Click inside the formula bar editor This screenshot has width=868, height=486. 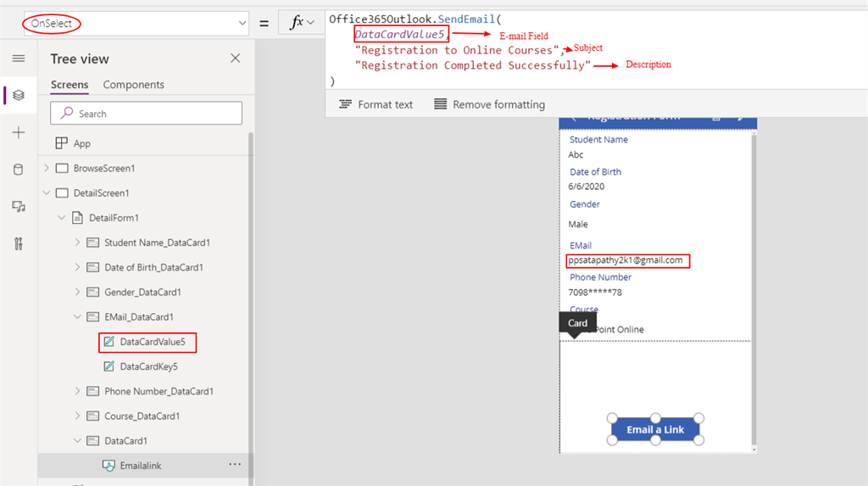[x=597, y=50]
